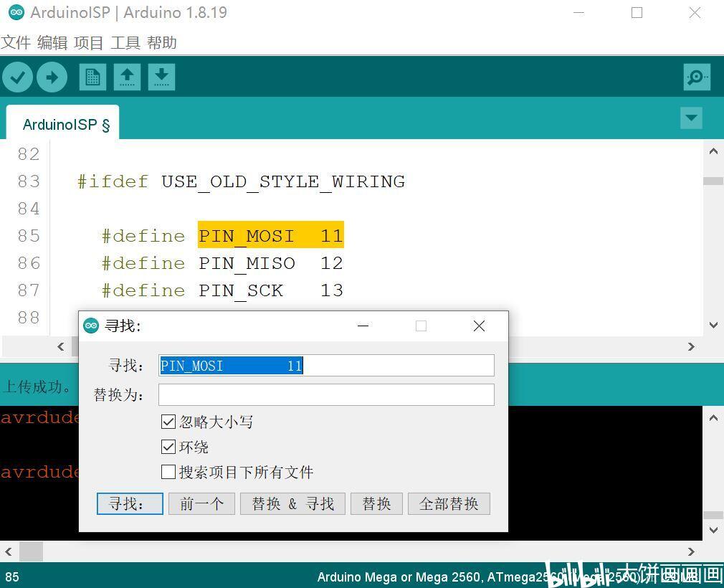Click the PIN_SCK define line
Image resolution: width=724 pixels, height=588 pixels.
[222, 290]
